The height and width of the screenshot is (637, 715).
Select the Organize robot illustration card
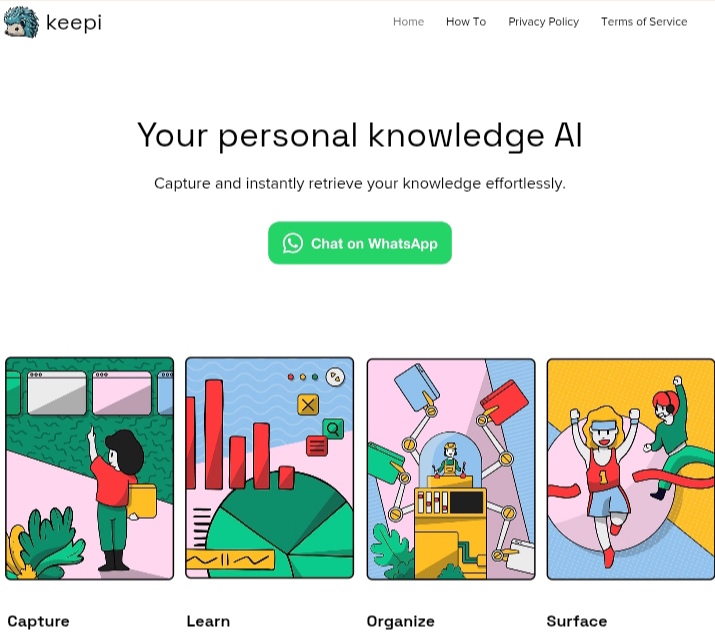pos(451,469)
